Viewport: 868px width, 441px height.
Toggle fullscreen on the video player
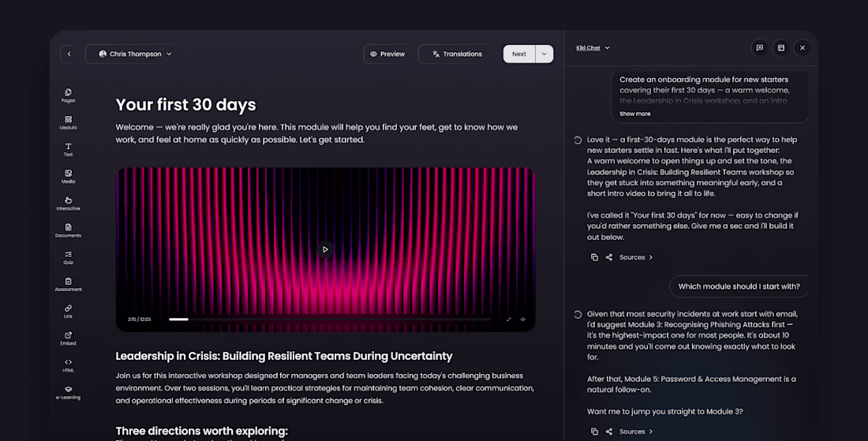pos(508,320)
